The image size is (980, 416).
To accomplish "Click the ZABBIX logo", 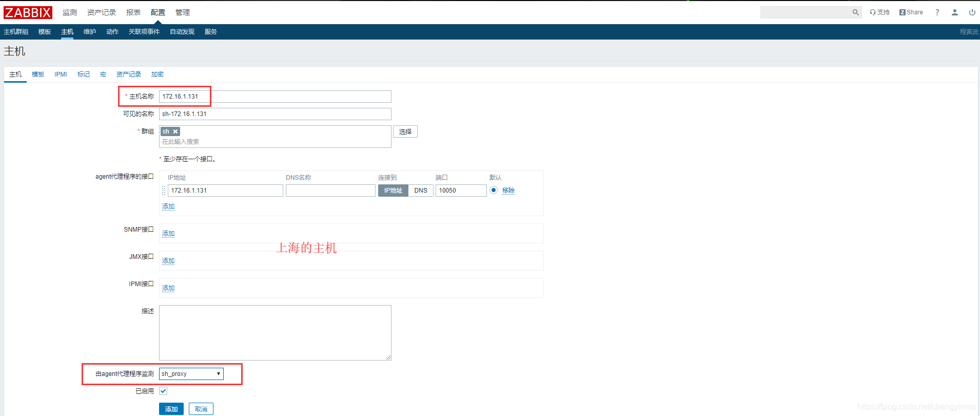I will (28, 12).
